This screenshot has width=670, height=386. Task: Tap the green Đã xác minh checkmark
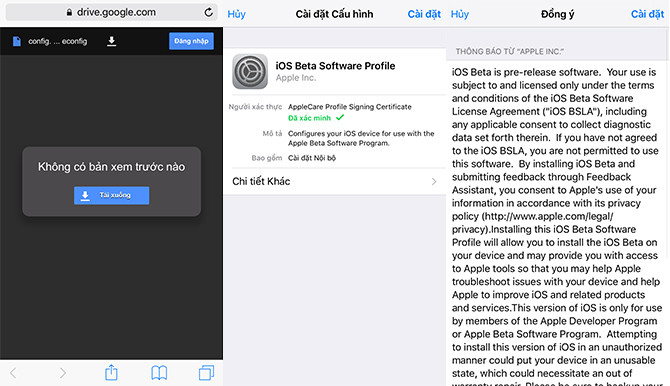tap(340, 117)
